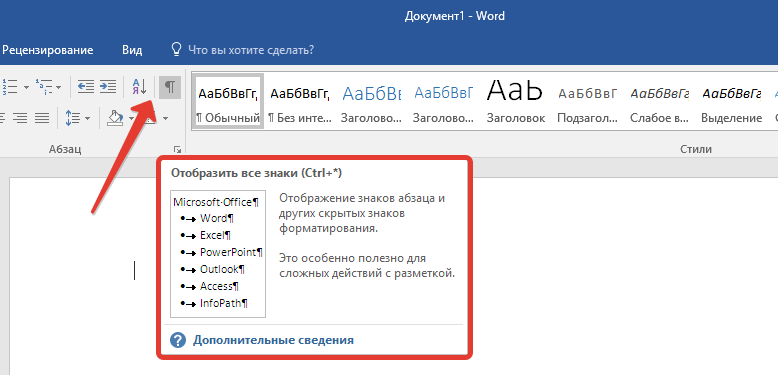The image size is (778, 375).
Task: Sort text with the A-Я sort icon
Action: click(139, 87)
